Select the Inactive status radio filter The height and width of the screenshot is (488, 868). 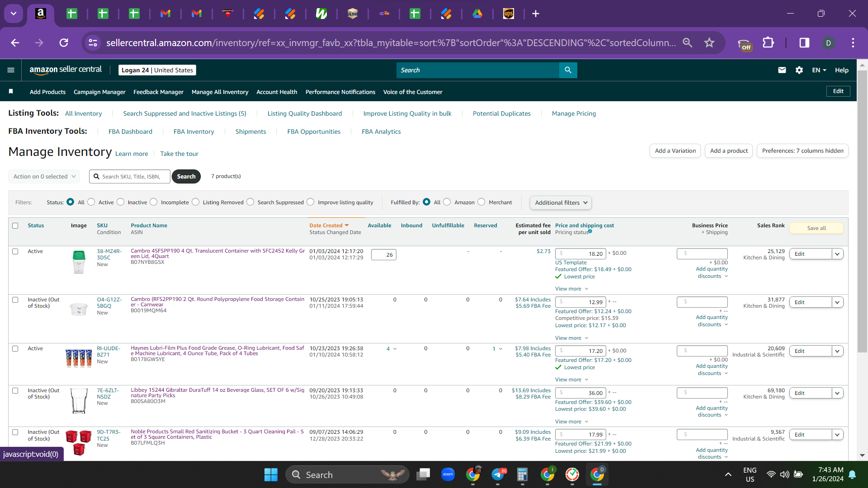120,202
